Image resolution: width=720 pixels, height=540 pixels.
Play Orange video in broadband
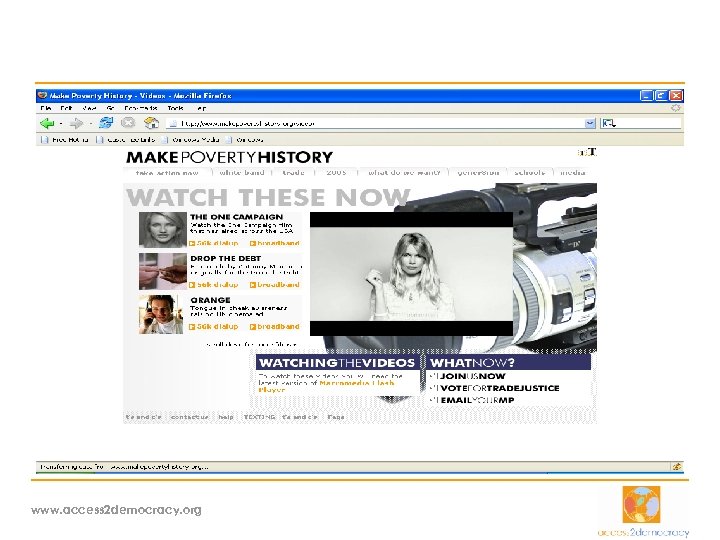click(x=275, y=327)
